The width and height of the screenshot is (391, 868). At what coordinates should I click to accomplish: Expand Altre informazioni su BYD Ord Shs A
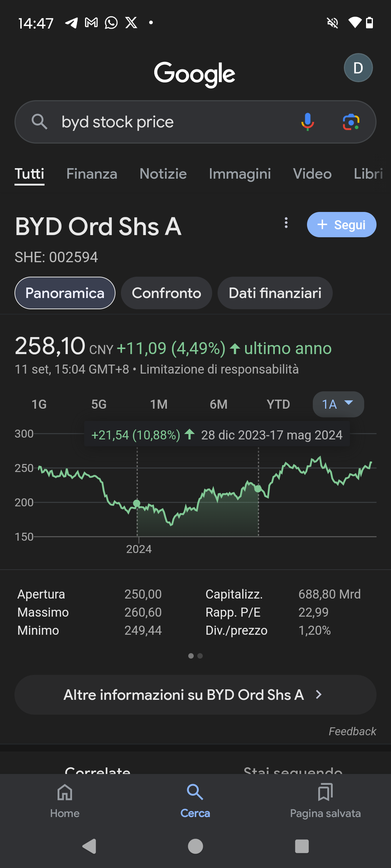[195, 695]
